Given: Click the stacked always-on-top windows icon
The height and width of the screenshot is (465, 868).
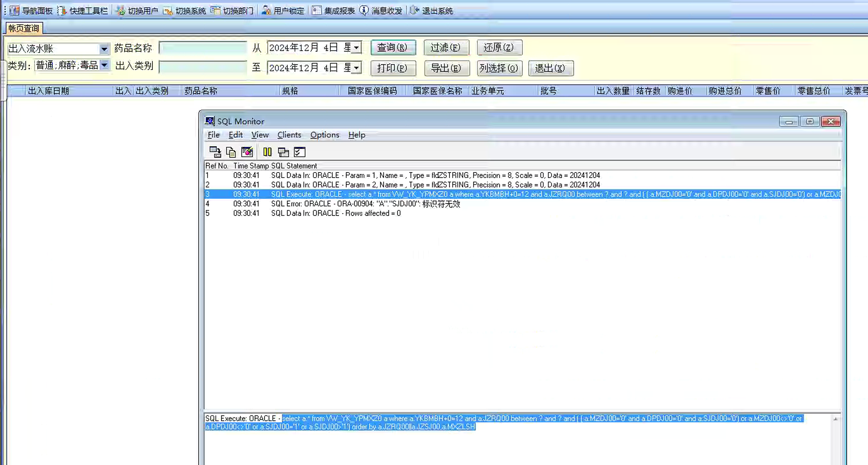Looking at the screenshot, I should (283, 152).
